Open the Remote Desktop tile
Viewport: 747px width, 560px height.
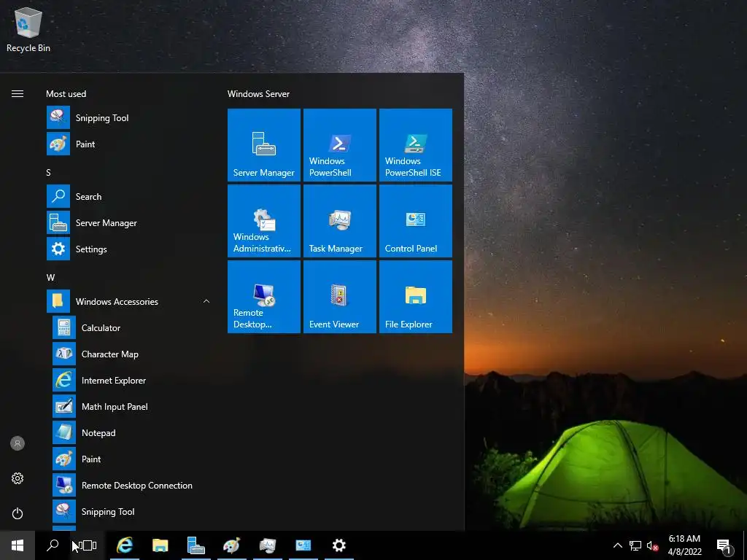(264, 297)
